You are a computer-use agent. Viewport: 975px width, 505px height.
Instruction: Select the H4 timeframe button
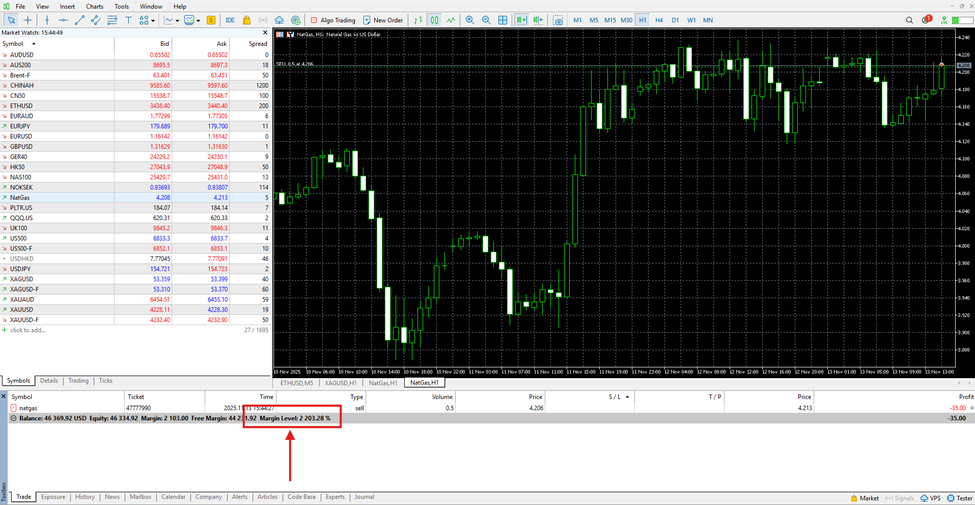pos(659,20)
